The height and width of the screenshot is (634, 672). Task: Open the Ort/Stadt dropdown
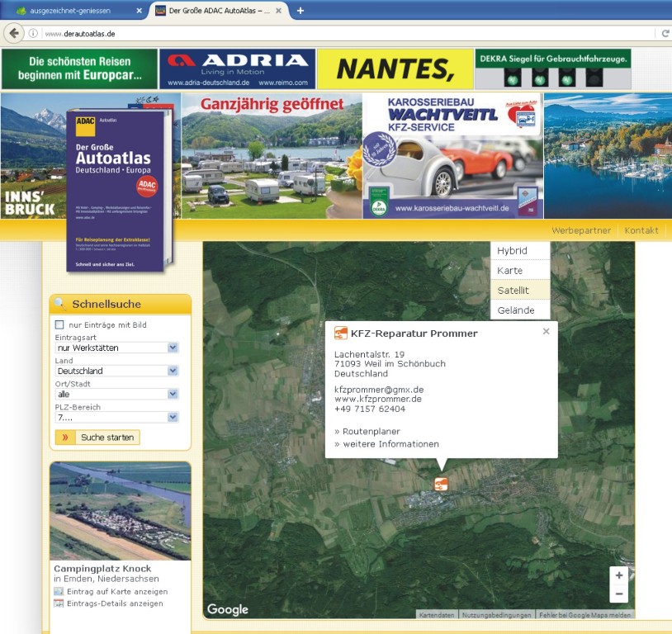point(117,394)
